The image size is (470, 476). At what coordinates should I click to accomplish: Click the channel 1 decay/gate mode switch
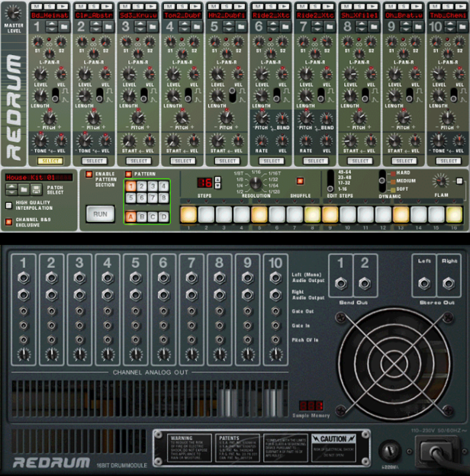click(x=55, y=95)
